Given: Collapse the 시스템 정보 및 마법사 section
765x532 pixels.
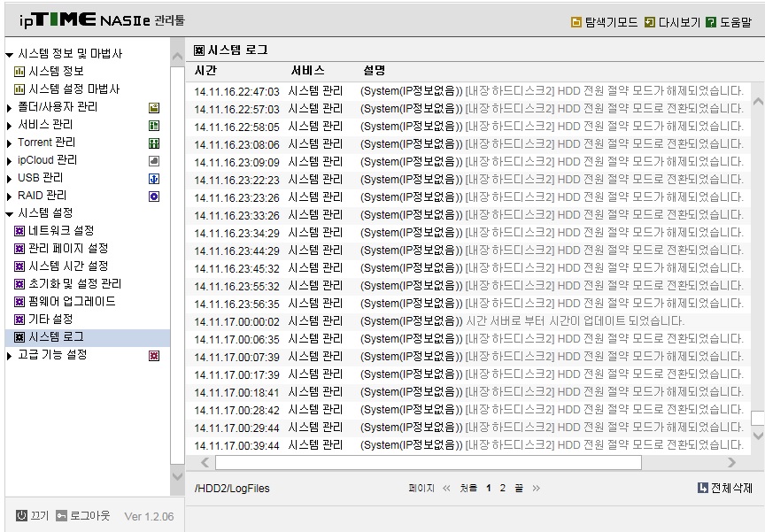Looking at the screenshot, I should point(9,55).
